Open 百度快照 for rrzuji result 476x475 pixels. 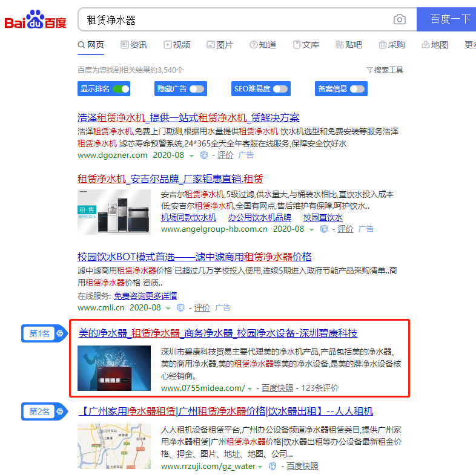pos(302,466)
